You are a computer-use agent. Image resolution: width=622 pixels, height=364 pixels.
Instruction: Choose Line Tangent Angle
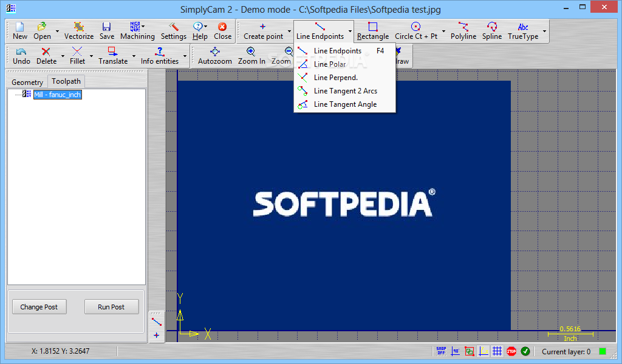[x=344, y=104]
